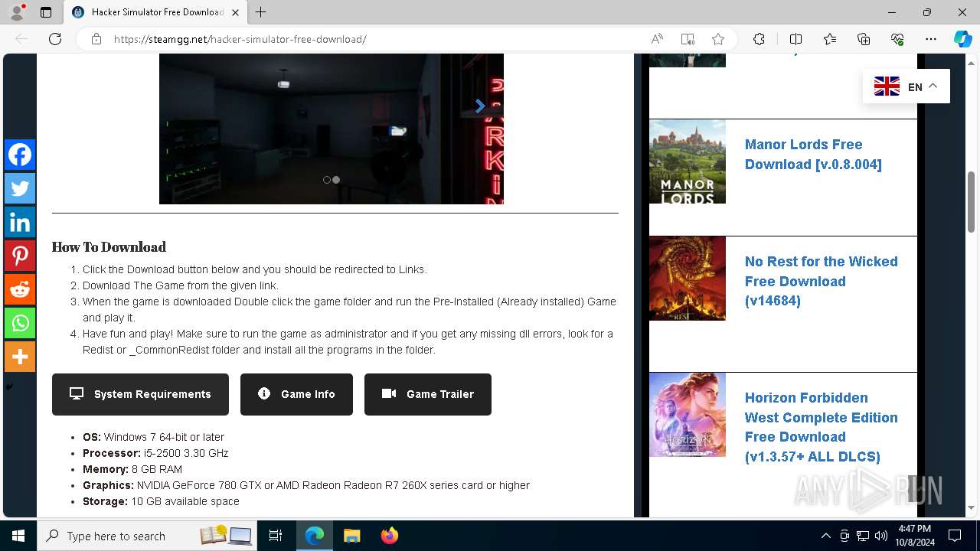980x551 pixels.
Task: Open File Explorer from taskbar
Action: click(352, 536)
